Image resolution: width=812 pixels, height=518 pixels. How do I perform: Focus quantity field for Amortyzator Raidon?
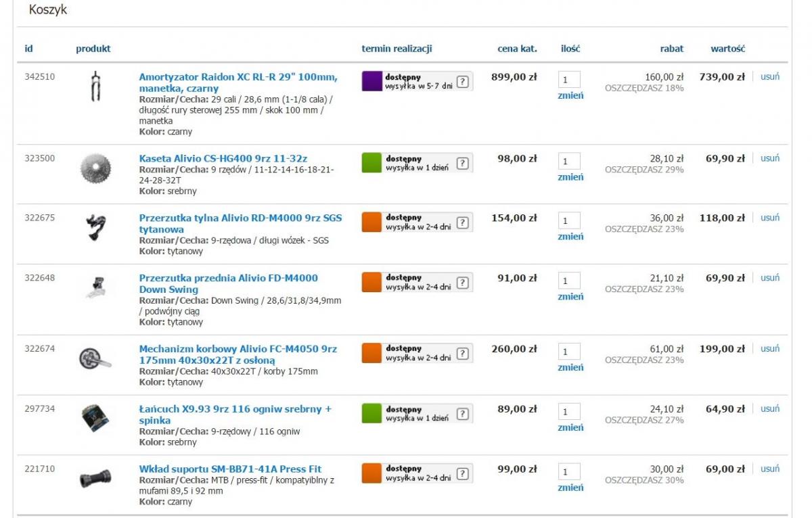[x=569, y=79]
